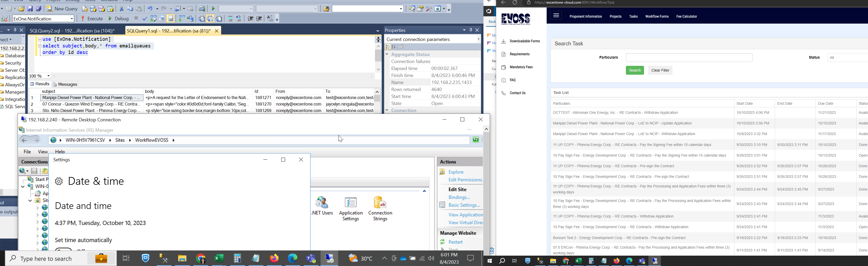868x266 pixels.
Task: Open the Status filter dropdown showing All
Action: click(847, 58)
